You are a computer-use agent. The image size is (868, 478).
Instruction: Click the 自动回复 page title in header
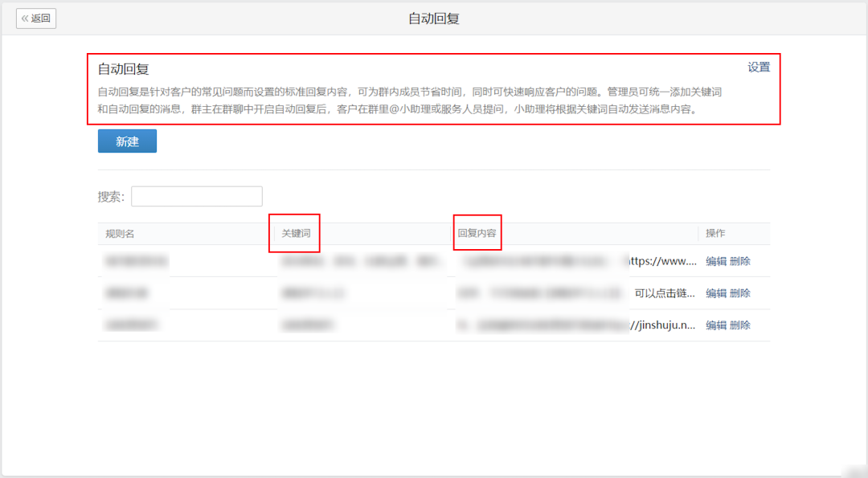[x=433, y=18]
